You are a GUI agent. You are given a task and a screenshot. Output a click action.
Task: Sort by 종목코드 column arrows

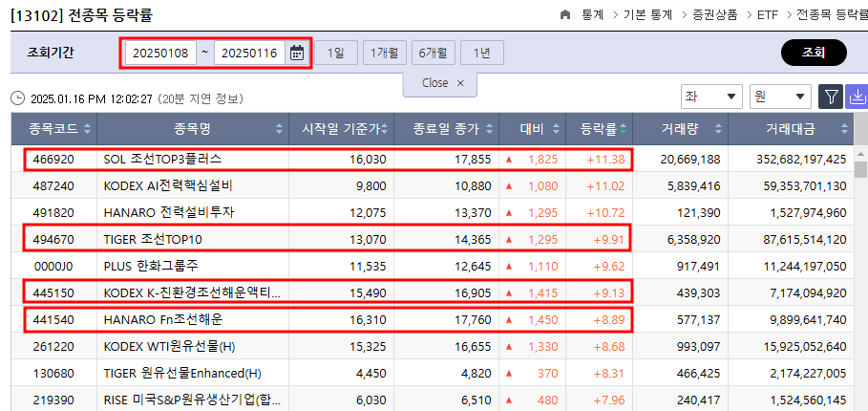click(x=87, y=129)
